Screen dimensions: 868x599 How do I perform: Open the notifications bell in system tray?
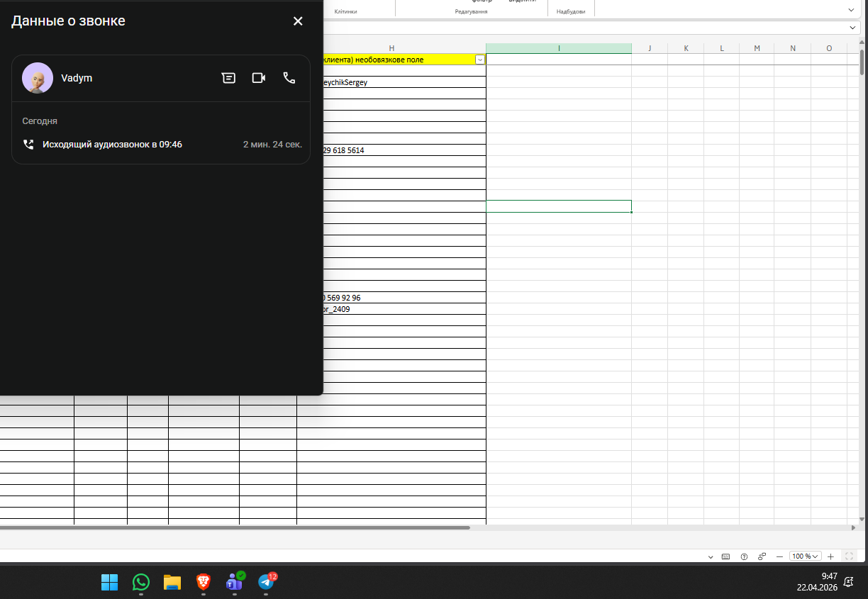point(848,582)
